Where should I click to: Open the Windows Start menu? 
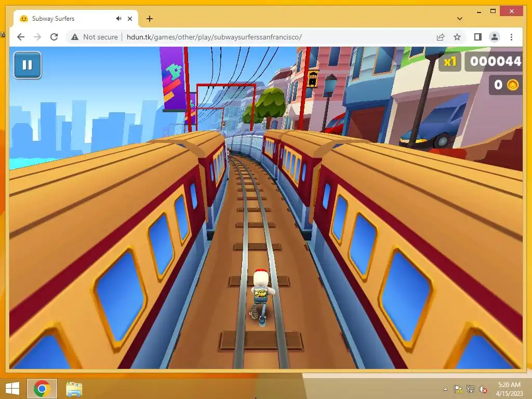[x=12, y=389]
